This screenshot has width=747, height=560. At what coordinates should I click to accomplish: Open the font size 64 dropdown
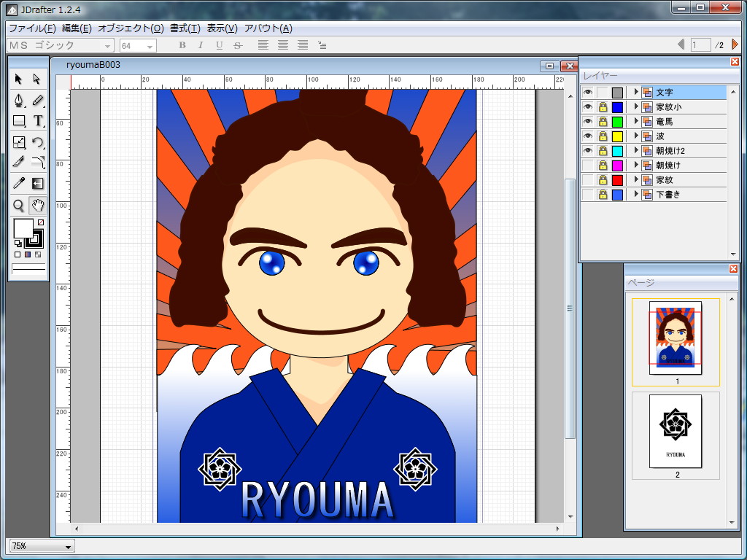coord(150,46)
